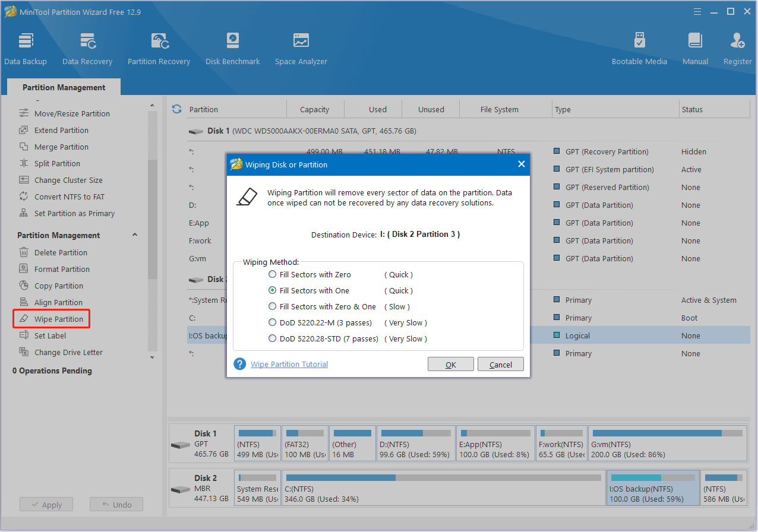This screenshot has width=758, height=532.
Task: Select Fill Sectors with Zero option
Action: point(273,274)
